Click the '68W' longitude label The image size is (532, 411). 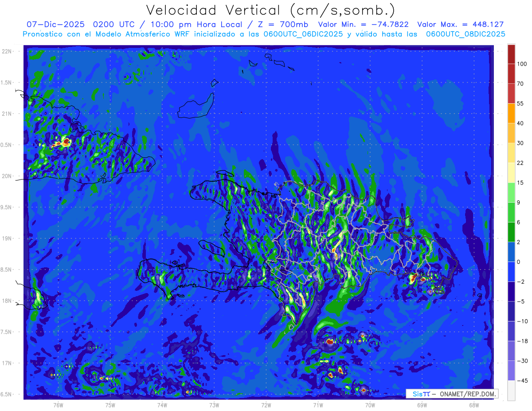click(473, 405)
